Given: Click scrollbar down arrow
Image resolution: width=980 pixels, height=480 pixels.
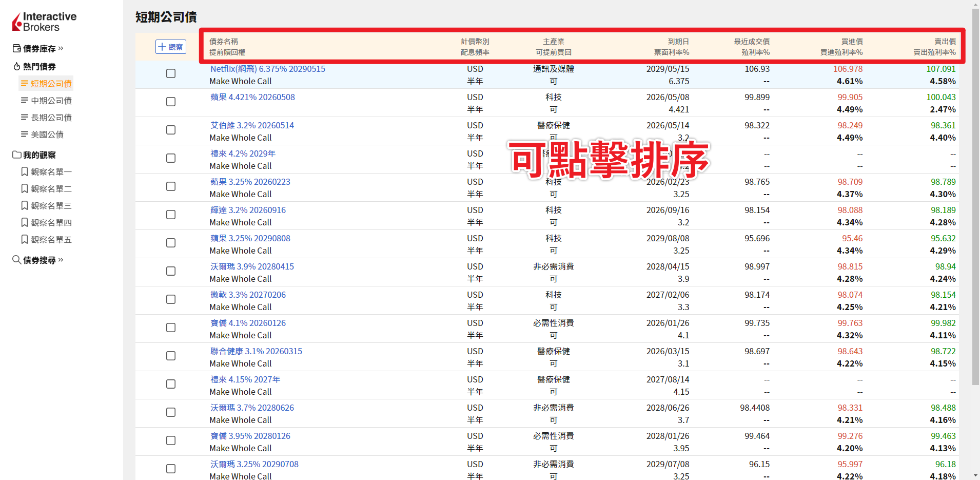Looking at the screenshot, I should [975, 475].
